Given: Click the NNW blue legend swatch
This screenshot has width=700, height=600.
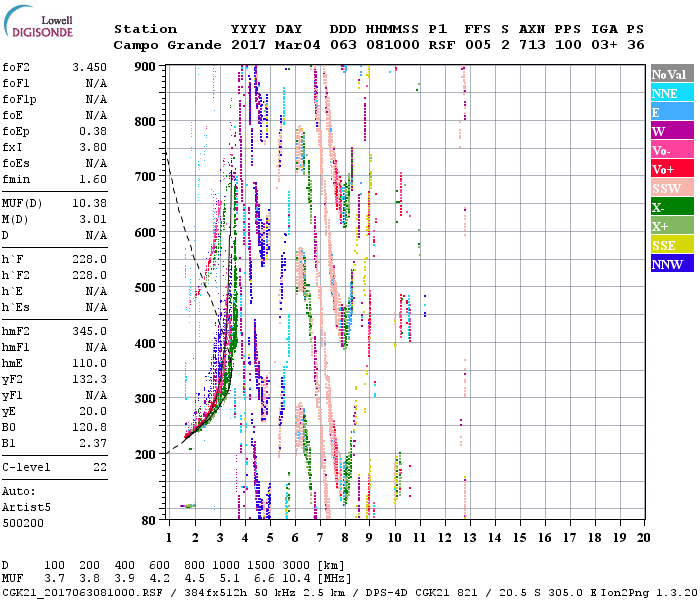Looking at the screenshot, I should 672,264.
